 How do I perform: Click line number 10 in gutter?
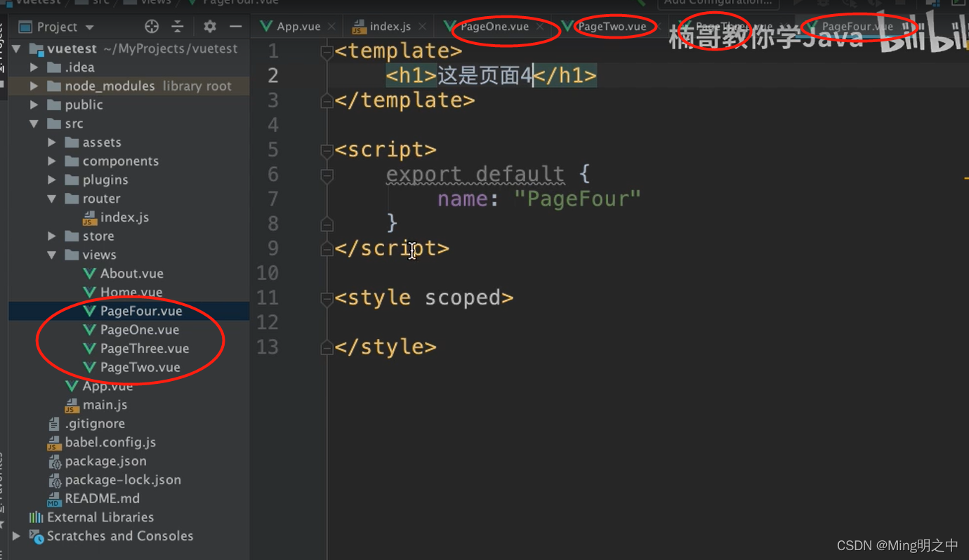click(268, 273)
